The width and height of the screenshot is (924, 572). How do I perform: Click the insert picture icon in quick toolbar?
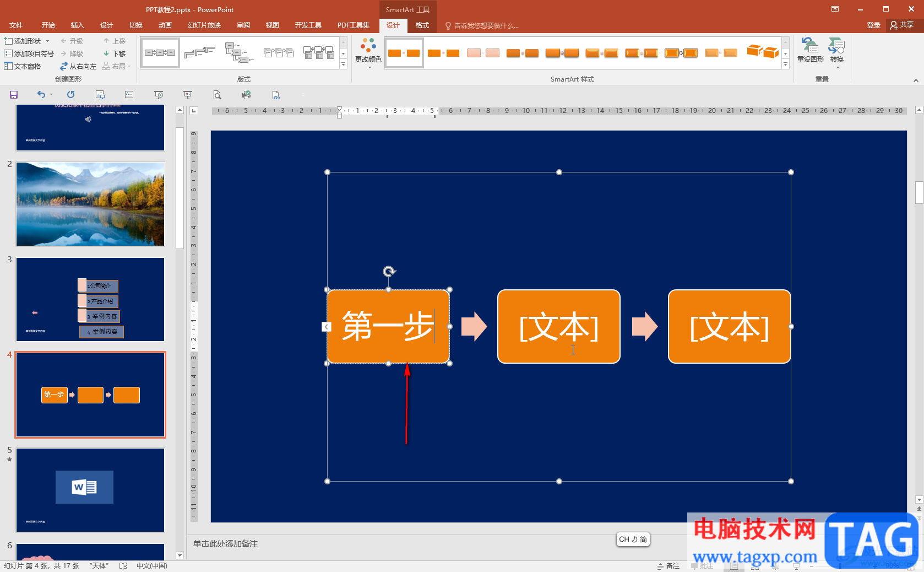[x=100, y=95]
